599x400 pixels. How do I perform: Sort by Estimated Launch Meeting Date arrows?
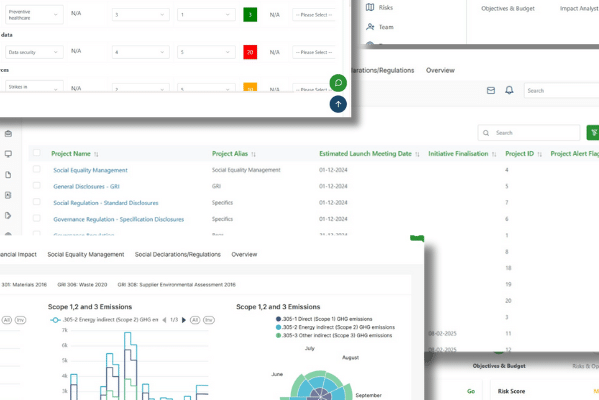pos(417,154)
